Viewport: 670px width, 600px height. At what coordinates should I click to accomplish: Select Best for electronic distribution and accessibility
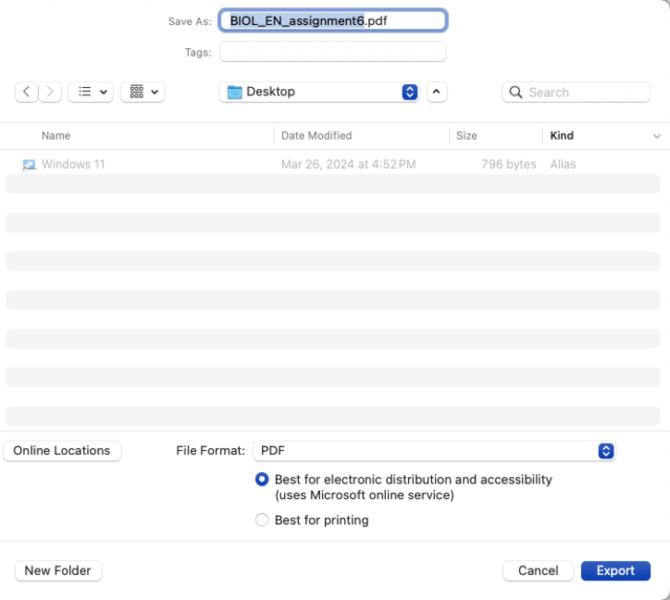(262, 479)
